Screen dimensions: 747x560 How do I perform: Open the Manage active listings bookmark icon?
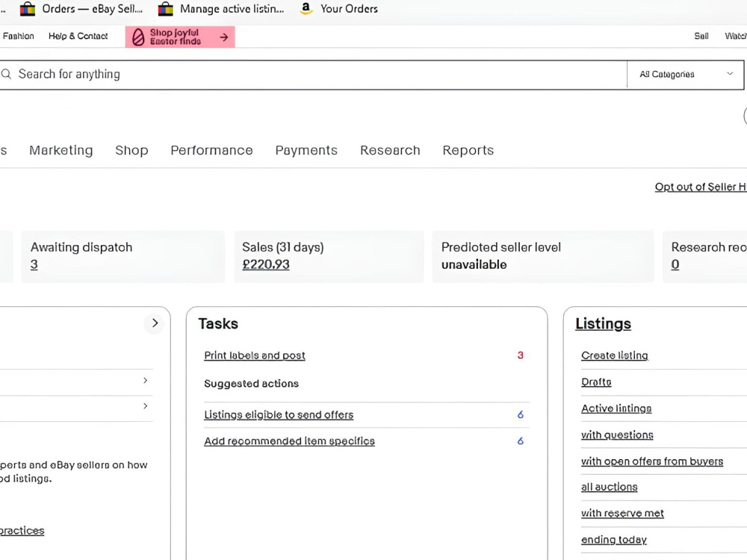[165, 8]
